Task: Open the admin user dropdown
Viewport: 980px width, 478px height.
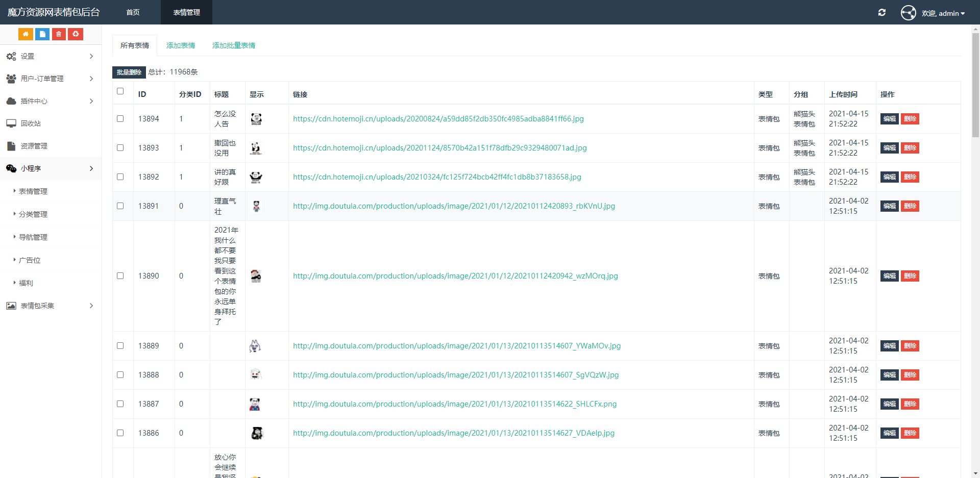Action: coord(943,13)
